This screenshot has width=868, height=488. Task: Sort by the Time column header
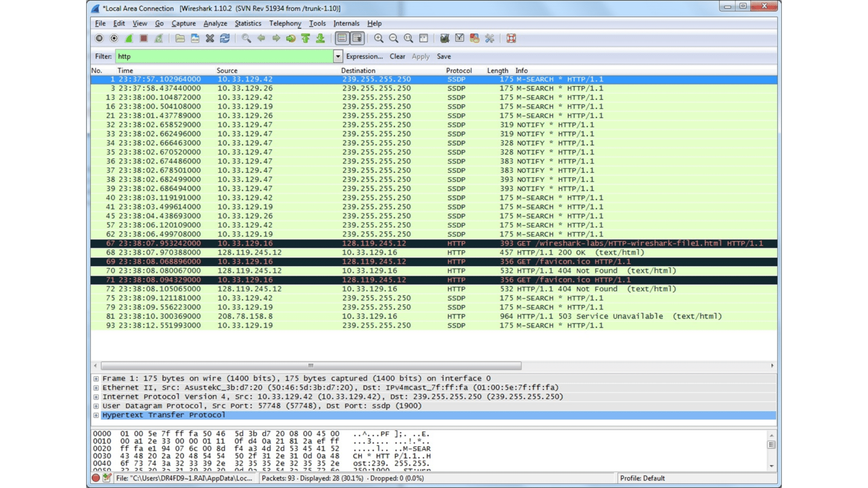125,70
